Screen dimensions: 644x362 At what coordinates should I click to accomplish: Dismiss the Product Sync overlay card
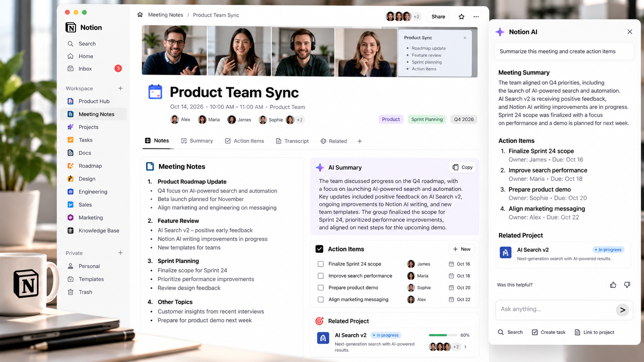click(465, 38)
